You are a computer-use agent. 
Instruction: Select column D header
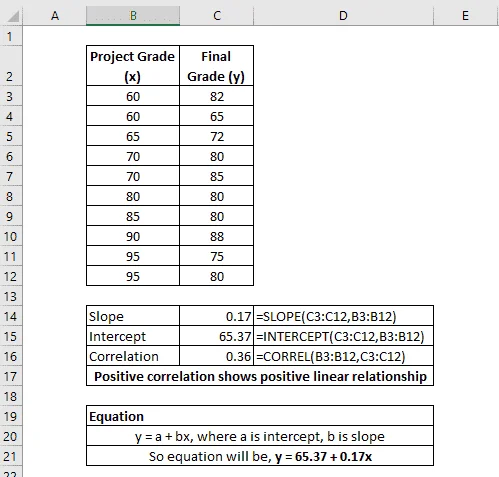point(343,16)
